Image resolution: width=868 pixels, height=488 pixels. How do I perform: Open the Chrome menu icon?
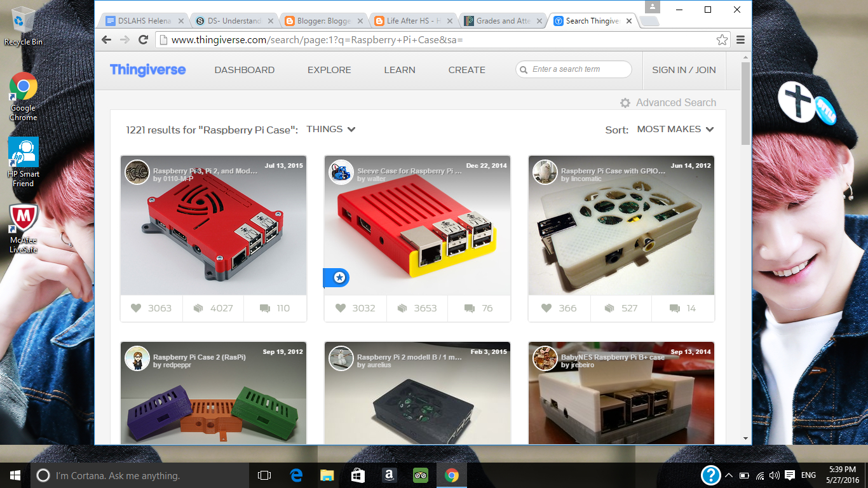tap(740, 39)
